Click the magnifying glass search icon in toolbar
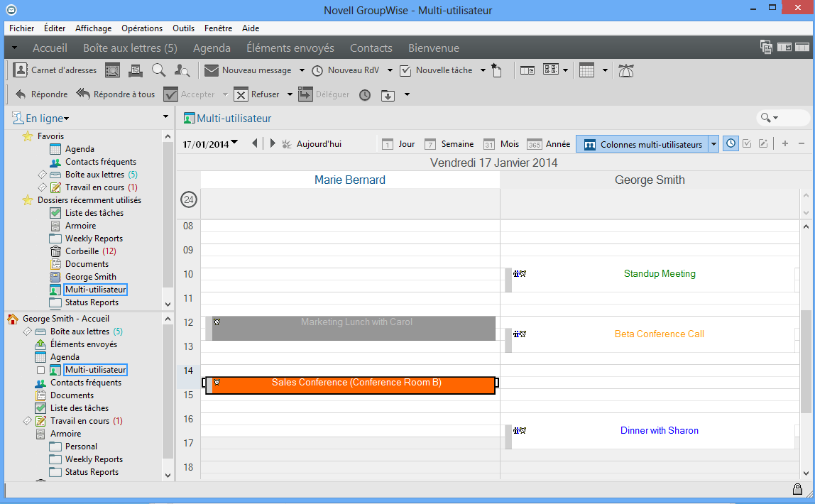 pos(158,70)
